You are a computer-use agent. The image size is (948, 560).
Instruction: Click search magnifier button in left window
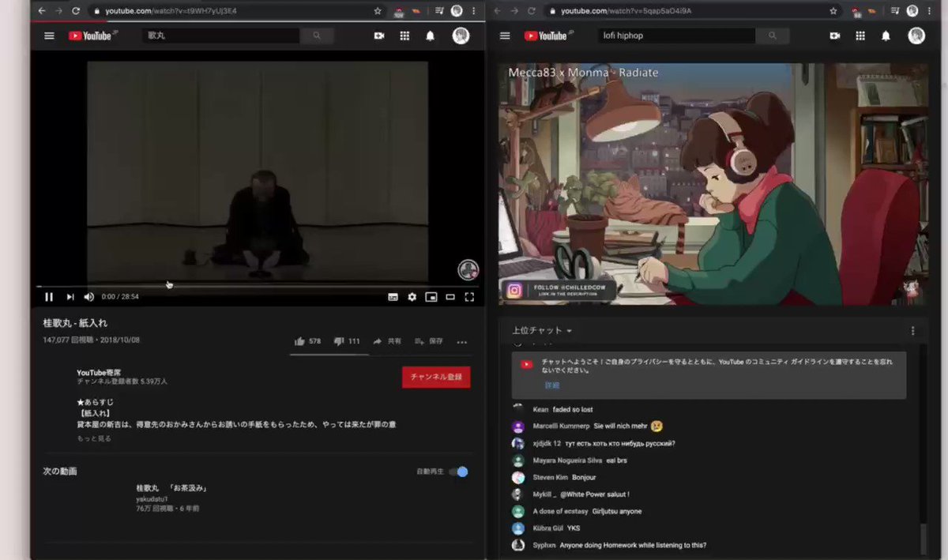pos(317,36)
